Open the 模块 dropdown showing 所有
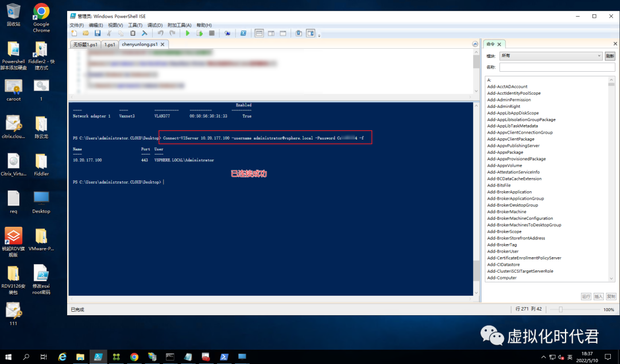Screen dimensions: 620x364 pos(551,56)
